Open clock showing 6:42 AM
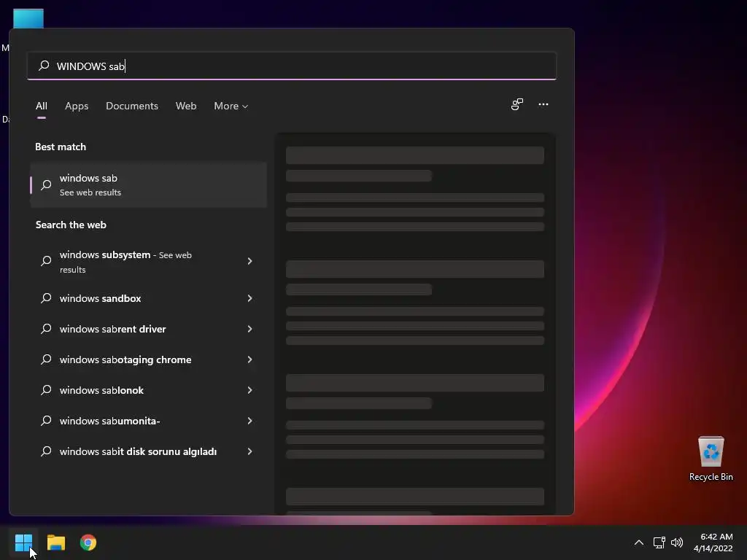Image resolution: width=747 pixels, height=560 pixels. pyautogui.click(x=713, y=542)
